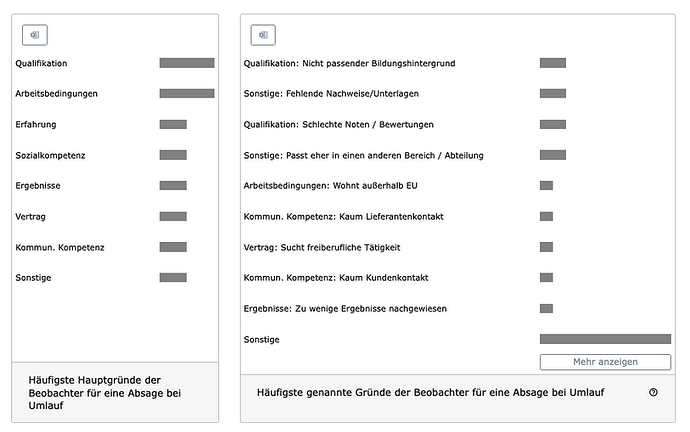Click the Fehlende Nachweise/Unterlagen bar
The image size is (690, 432).
tap(553, 94)
